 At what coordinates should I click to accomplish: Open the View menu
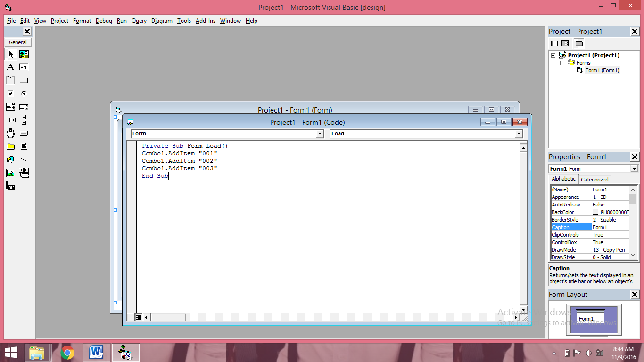(x=40, y=21)
